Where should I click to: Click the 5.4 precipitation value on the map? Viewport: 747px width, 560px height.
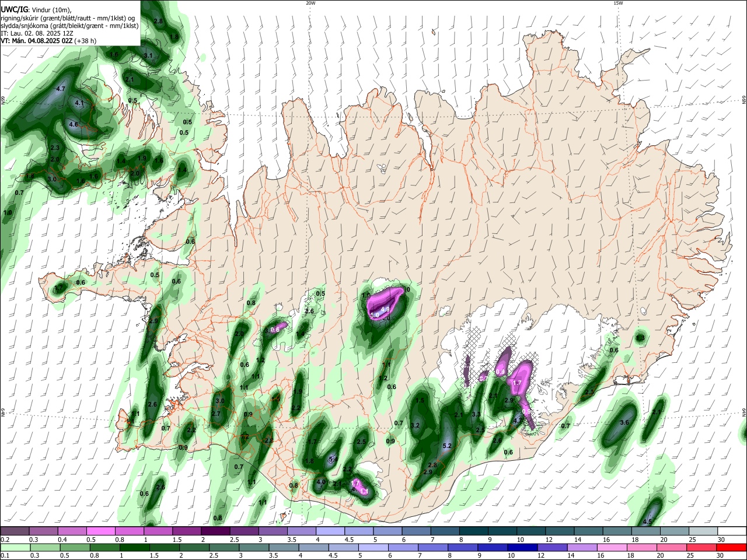point(333,460)
